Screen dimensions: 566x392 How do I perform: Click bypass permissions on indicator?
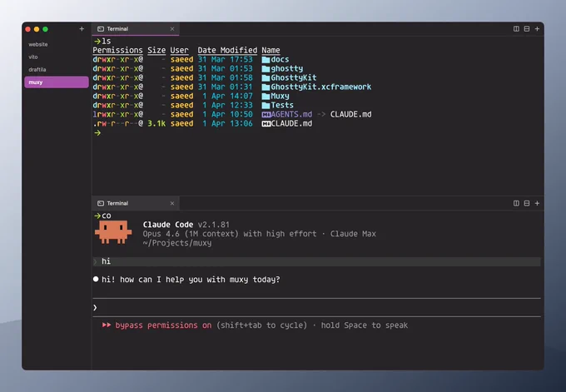pos(156,325)
